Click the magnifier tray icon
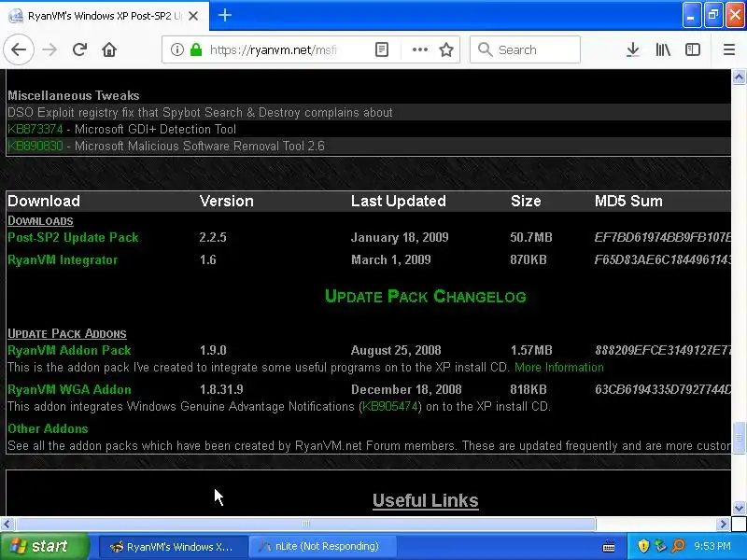Screen dimensions: 747x560 678,546
